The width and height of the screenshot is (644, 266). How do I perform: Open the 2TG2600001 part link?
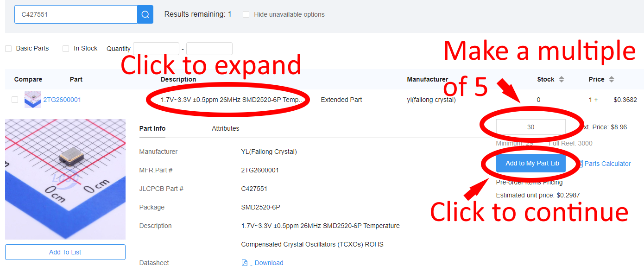tap(62, 100)
